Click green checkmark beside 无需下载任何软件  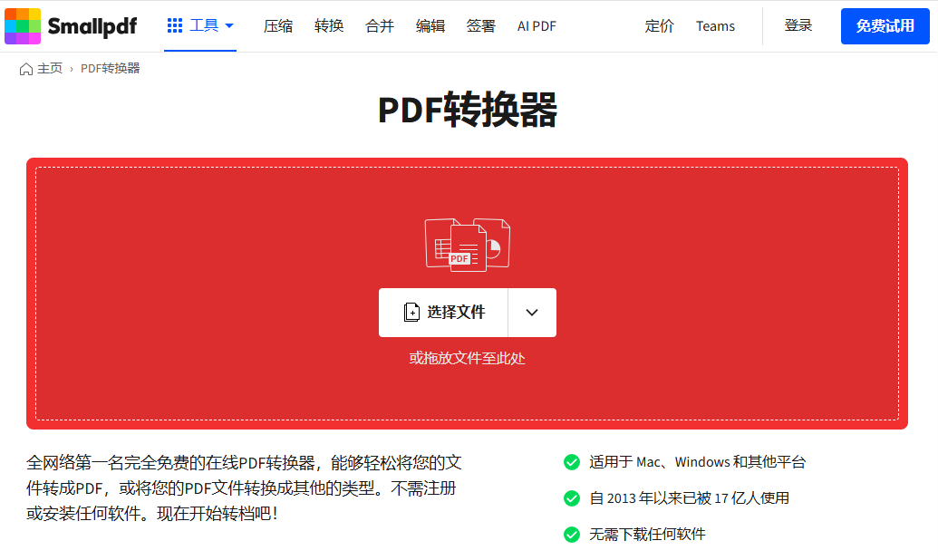pos(572,535)
